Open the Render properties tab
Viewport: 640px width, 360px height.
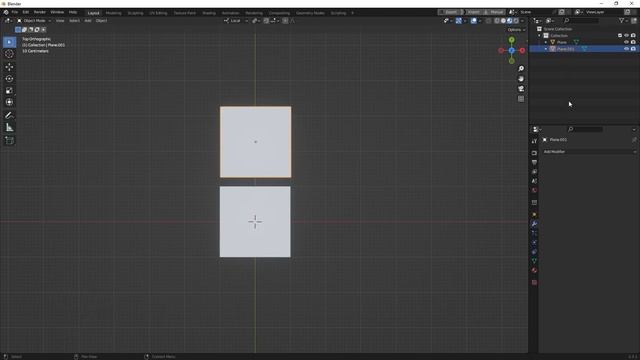click(534, 153)
